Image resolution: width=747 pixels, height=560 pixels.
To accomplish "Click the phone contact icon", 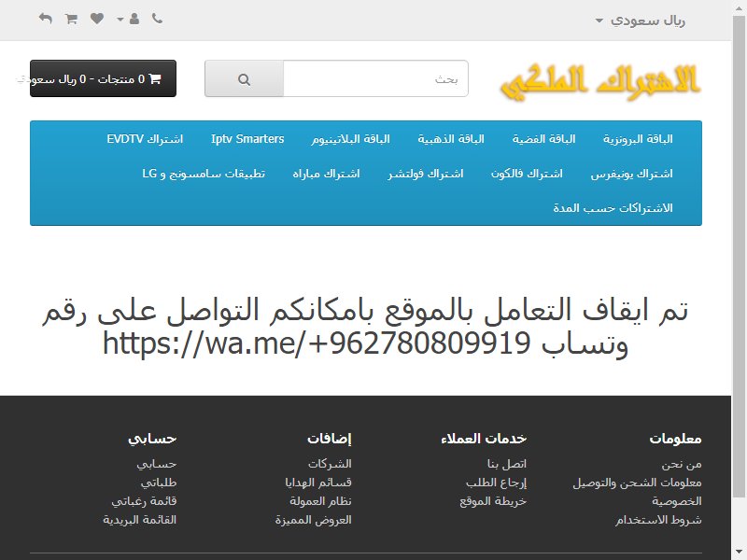I will 157,19.
